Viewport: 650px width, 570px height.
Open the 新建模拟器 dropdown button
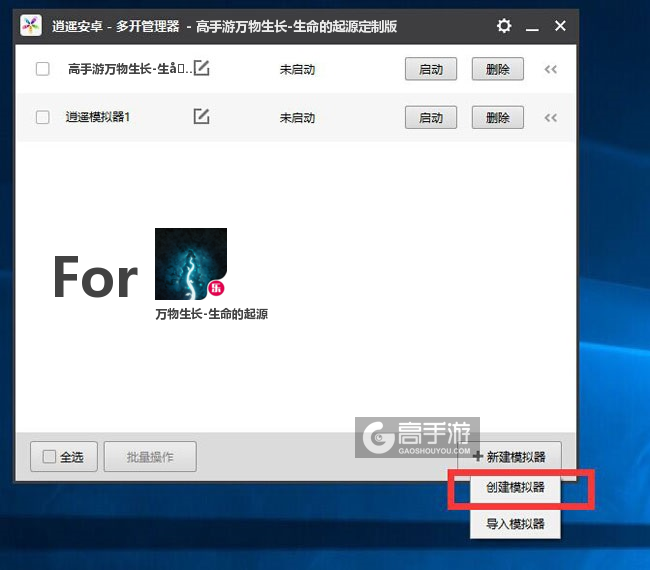(x=509, y=457)
